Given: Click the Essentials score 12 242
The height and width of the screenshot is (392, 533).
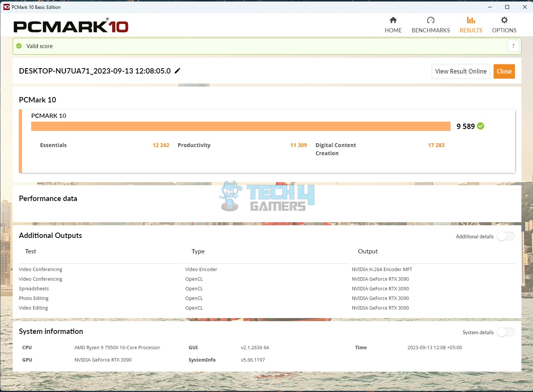Looking at the screenshot, I should 161,145.
